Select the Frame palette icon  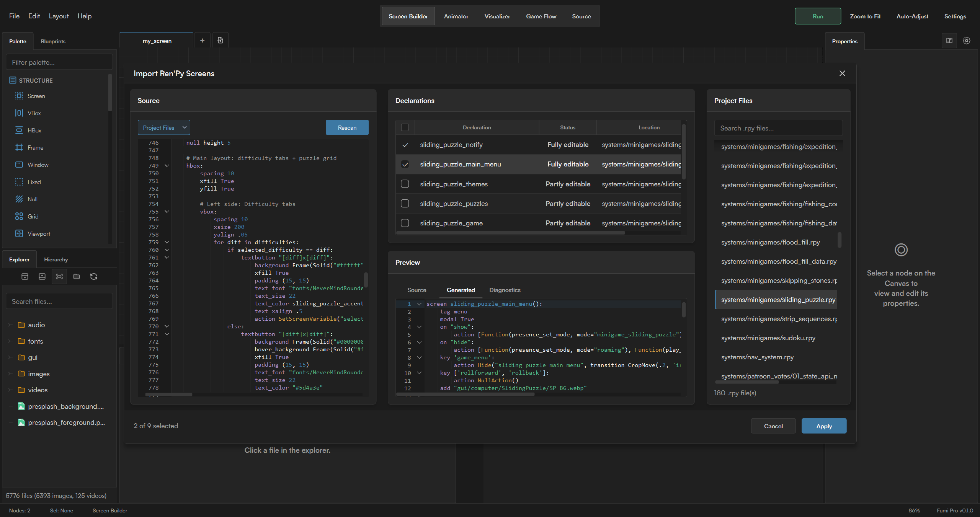(19, 148)
